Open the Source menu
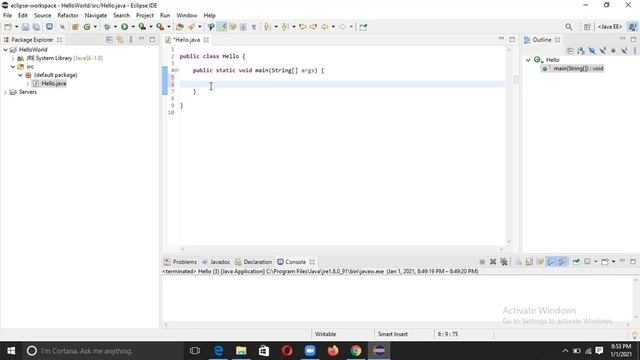Screen dimensions: 640x360 (42, 15)
